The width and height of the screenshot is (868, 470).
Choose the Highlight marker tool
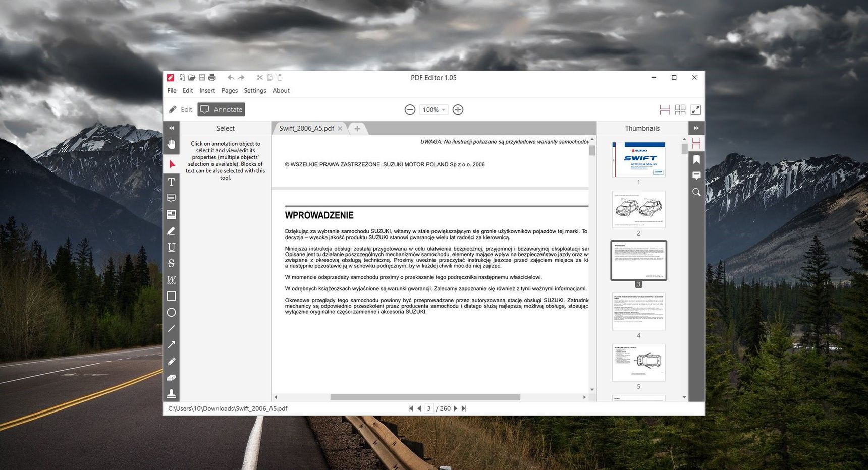(172, 231)
